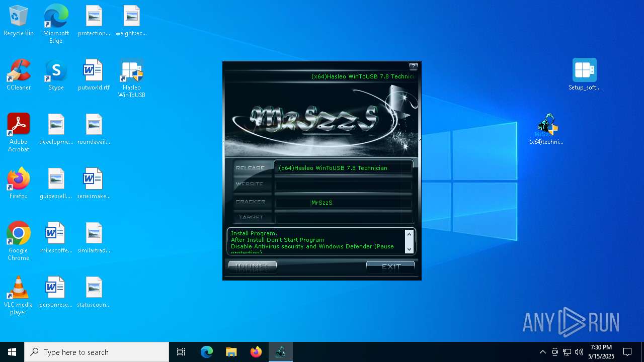Open Hasleo WinToUSB desktop shortcut

131,79
